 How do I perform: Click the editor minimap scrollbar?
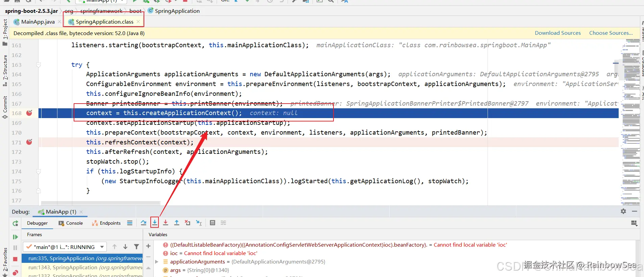tap(630, 121)
